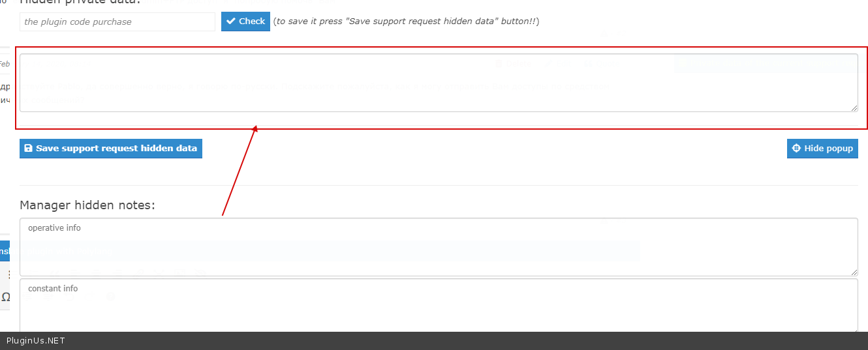Click the floppy disk icon on Save button
The height and width of the screenshot is (350, 868).
click(28, 149)
